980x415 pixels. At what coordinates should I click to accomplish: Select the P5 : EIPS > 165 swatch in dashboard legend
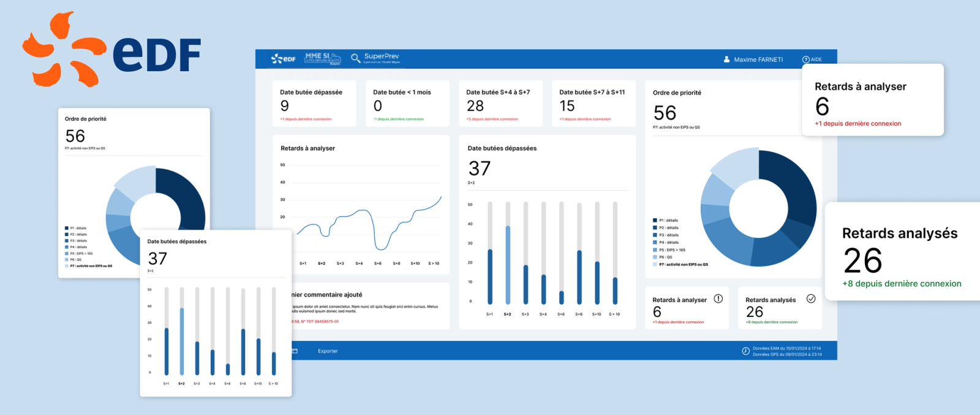[655, 249]
